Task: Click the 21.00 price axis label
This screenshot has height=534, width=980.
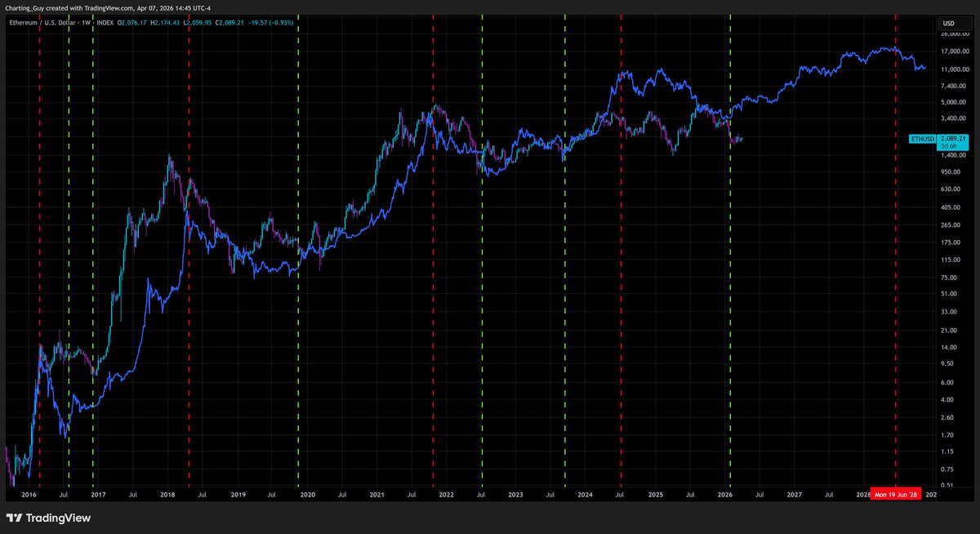Action: click(x=949, y=331)
